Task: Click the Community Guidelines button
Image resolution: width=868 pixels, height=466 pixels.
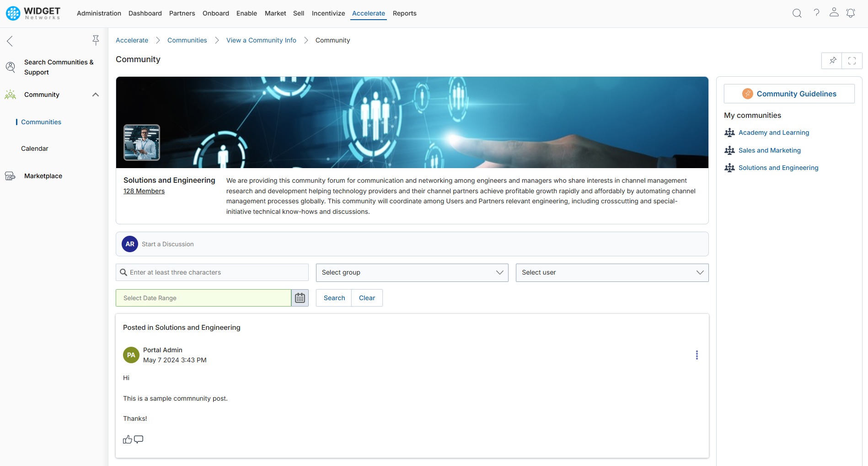Action: click(x=789, y=94)
